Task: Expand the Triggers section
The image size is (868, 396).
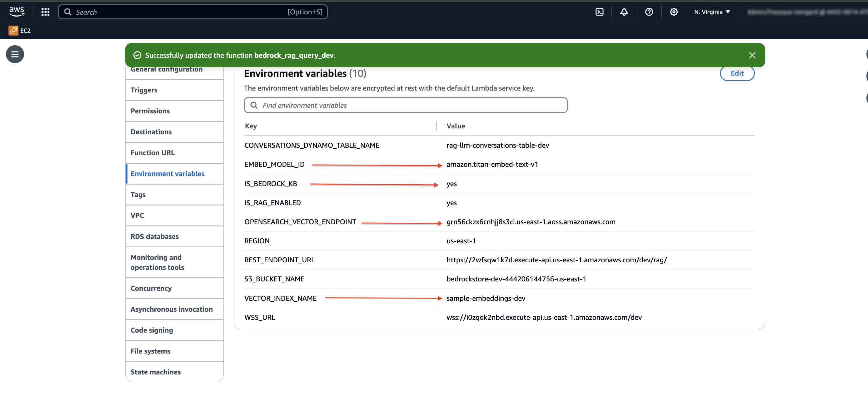Action: pos(144,90)
